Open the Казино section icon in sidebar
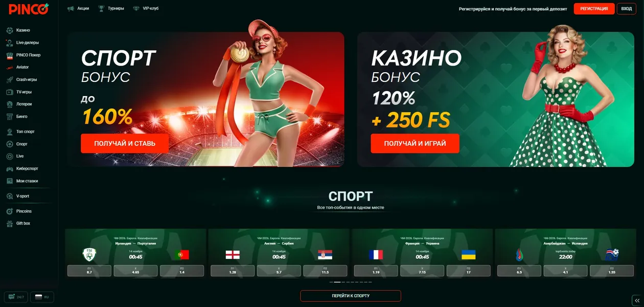 [10, 30]
